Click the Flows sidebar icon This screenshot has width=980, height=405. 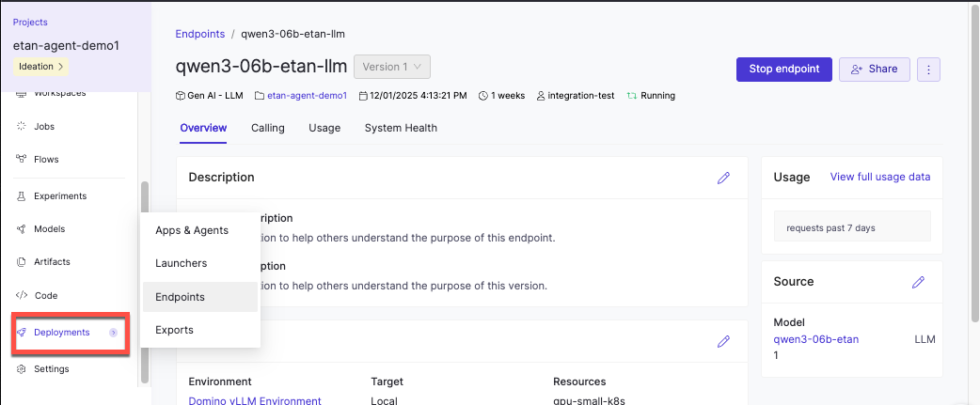pos(21,159)
